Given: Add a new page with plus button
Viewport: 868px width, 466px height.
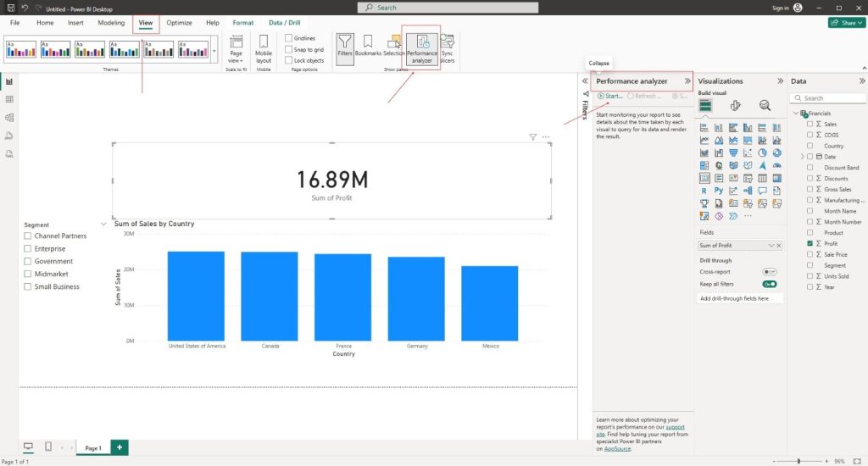Looking at the screenshot, I should click(120, 447).
